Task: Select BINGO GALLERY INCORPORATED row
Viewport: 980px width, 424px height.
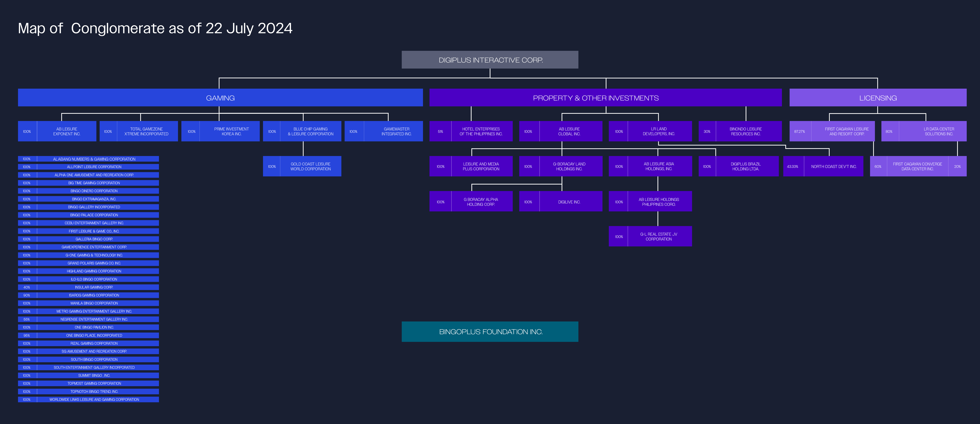Action: tap(88, 207)
